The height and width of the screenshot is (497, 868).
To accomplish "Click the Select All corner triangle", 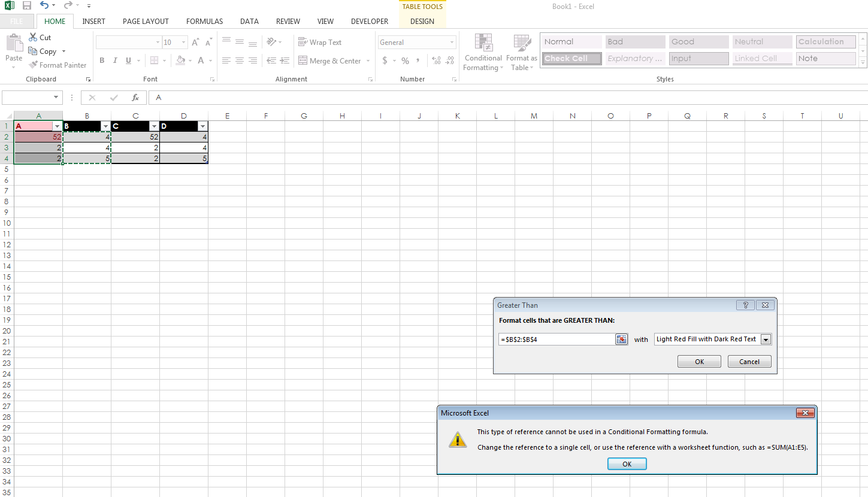I will coord(9,116).
